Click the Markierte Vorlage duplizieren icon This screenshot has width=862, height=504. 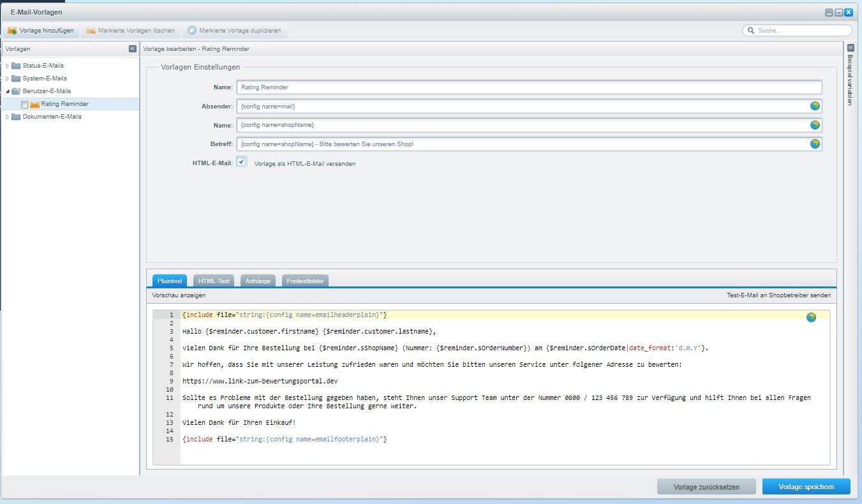click(x=192, y=31)
